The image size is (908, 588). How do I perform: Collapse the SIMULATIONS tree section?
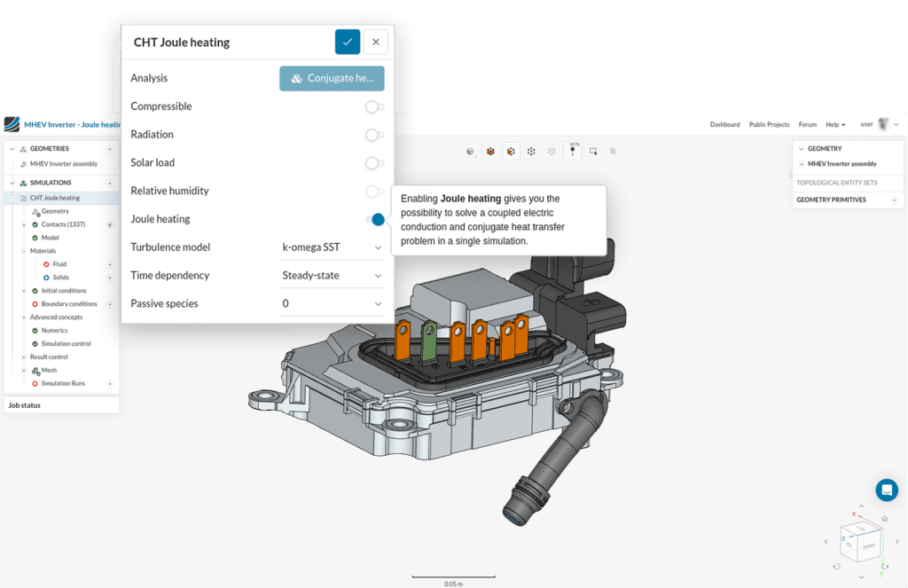pyautogui.click(x=12, y=183)
